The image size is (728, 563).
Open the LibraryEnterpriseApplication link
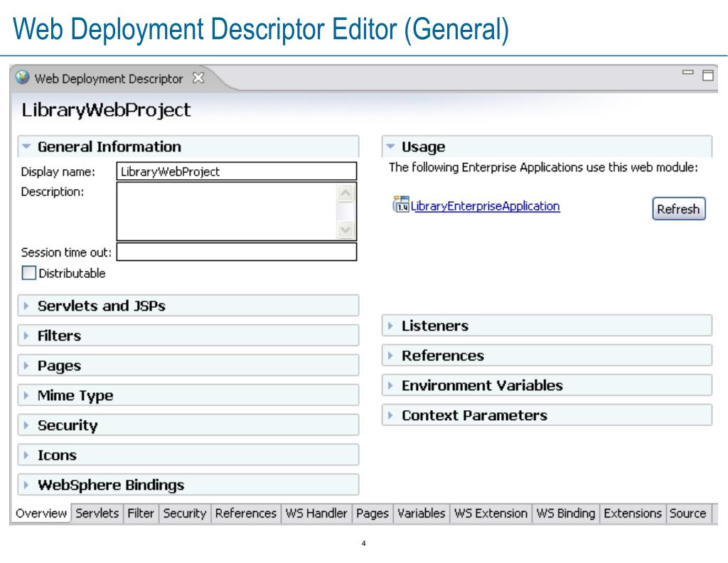[485, 205]
